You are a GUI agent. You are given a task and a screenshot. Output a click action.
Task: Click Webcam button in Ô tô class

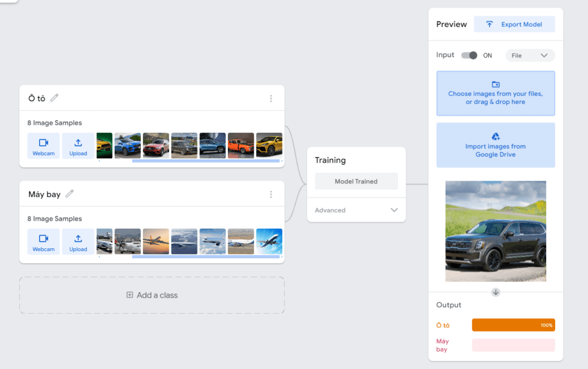44,145
